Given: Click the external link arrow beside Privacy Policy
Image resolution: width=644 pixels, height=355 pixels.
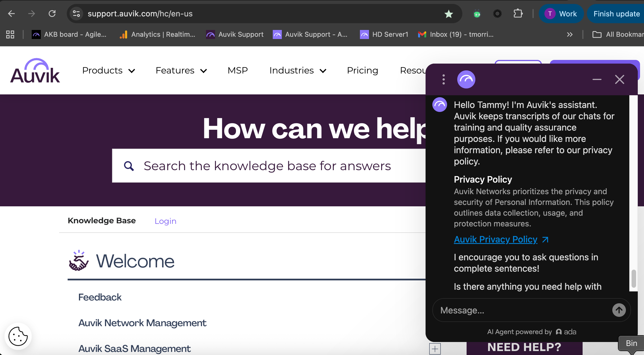Looking at the screenshot, I should [545, 240].
